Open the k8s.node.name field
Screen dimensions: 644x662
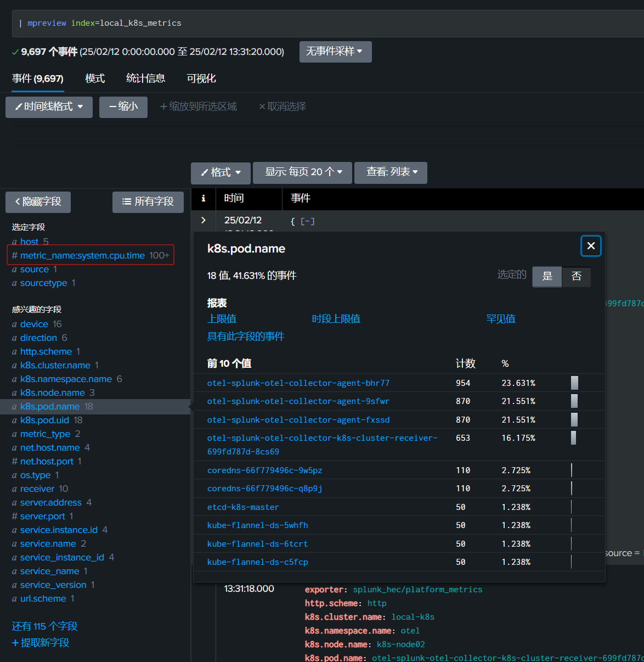[53, 392]
